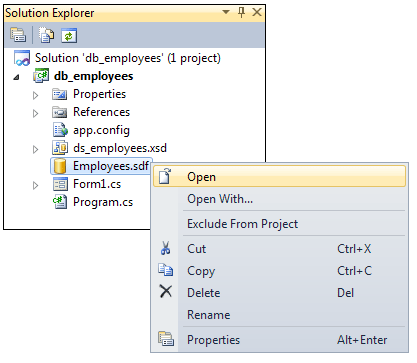Viewport: 417px width, 363px height.
Task: Click the Ctrl+X shortcut text
Action: pos(354,249)
